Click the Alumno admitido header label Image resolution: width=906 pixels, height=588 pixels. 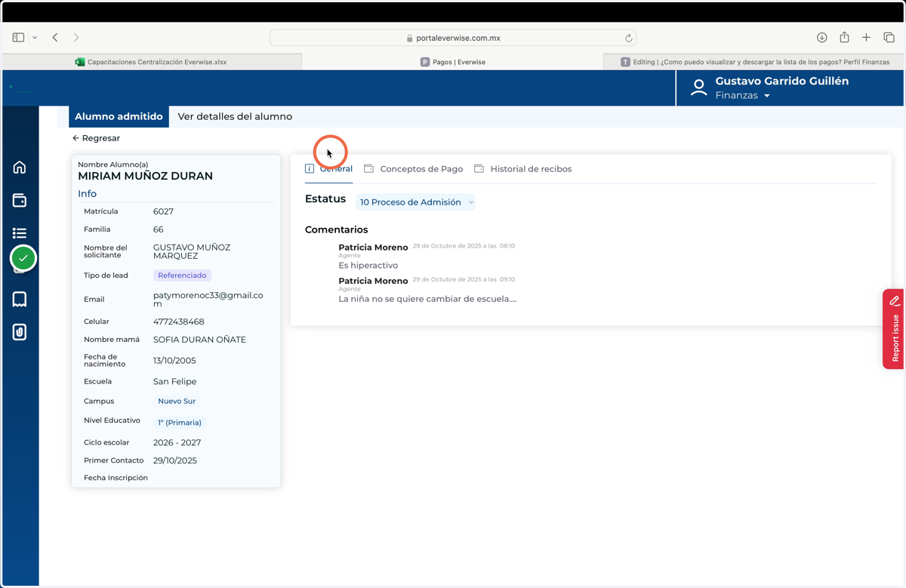[x=119, y=116]
